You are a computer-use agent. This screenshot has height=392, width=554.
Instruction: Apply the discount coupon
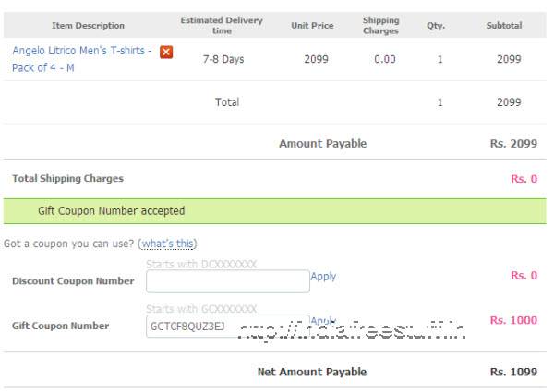323,277
